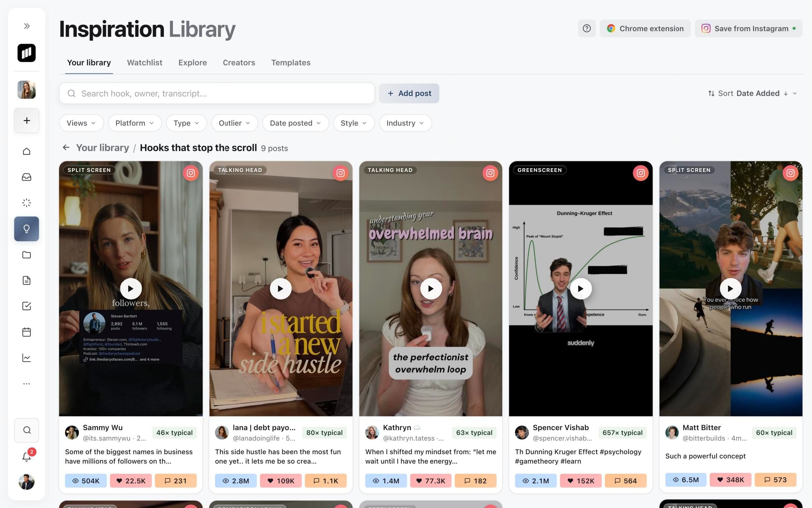The image size is (812, 508).
Task: Click the plus create button in sidebar
Action: (x=27, y=120)
